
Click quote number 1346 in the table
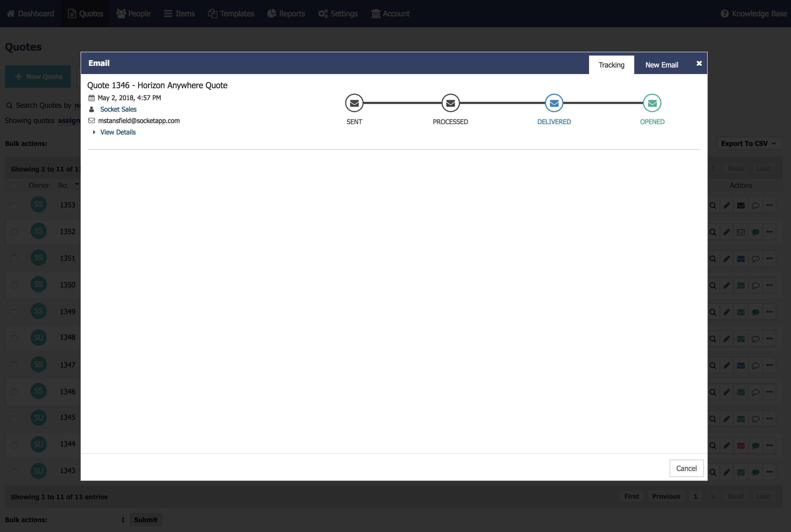click(68, 392)
